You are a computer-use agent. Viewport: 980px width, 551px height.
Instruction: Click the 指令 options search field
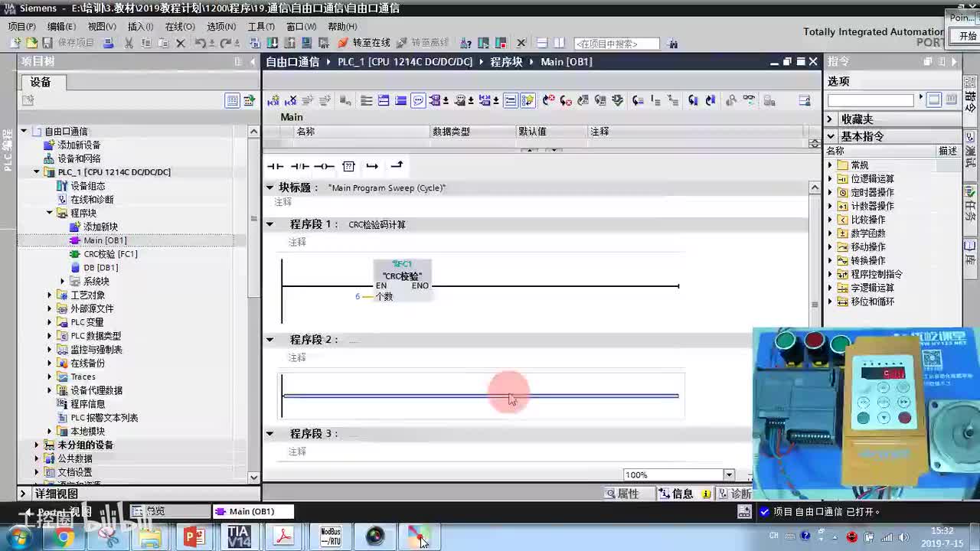871,99
